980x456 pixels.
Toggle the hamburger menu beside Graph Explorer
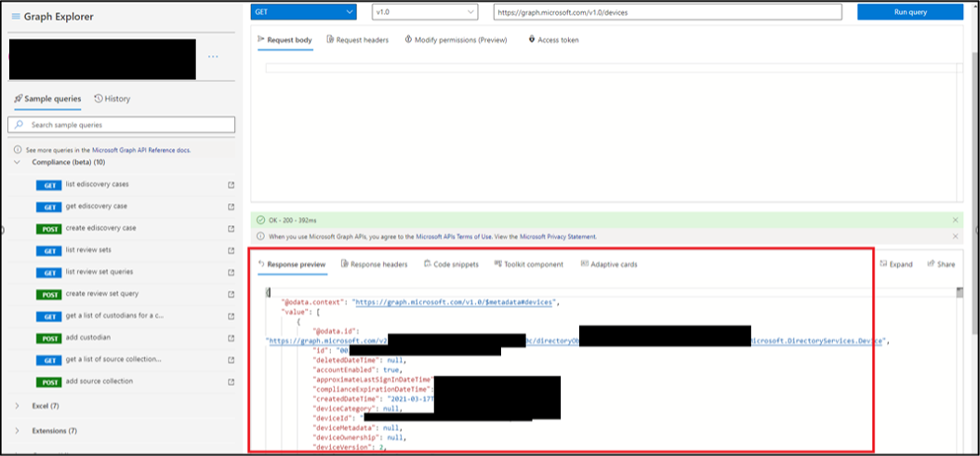[x=16, y=16]
